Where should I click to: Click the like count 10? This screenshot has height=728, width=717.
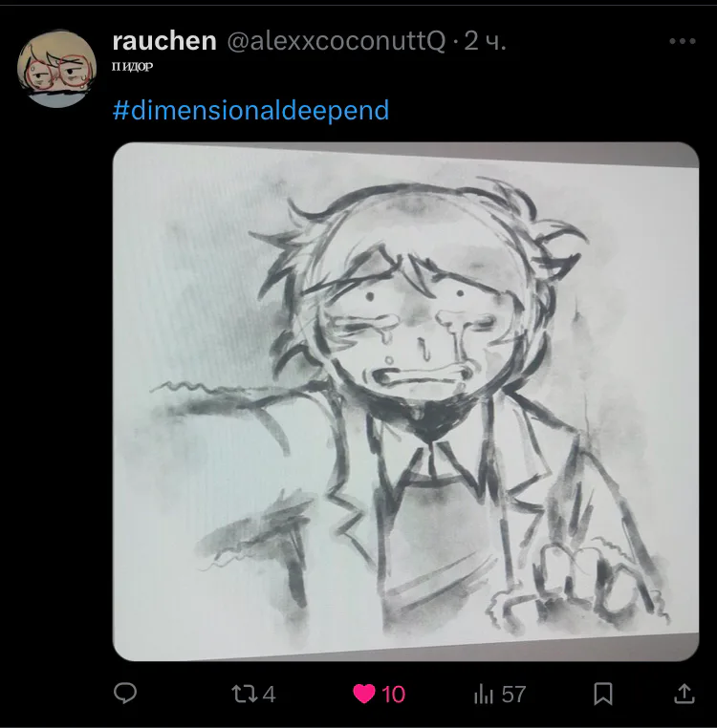click(394, 695)
